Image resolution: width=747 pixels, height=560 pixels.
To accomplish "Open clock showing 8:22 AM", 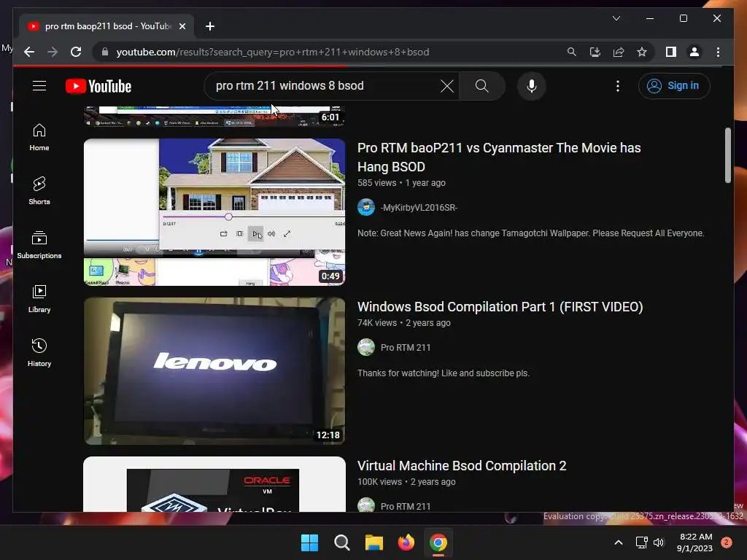I will coord(695,542).
